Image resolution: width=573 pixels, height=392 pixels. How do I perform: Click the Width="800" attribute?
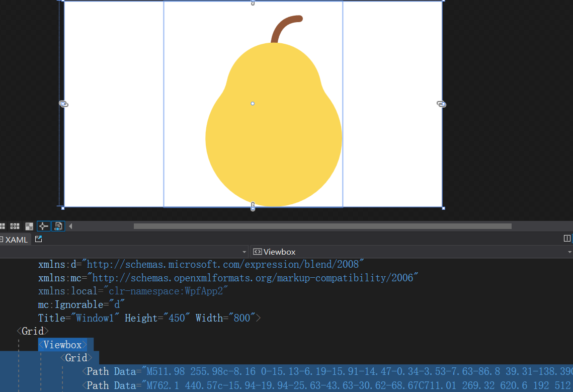(225, 318)
